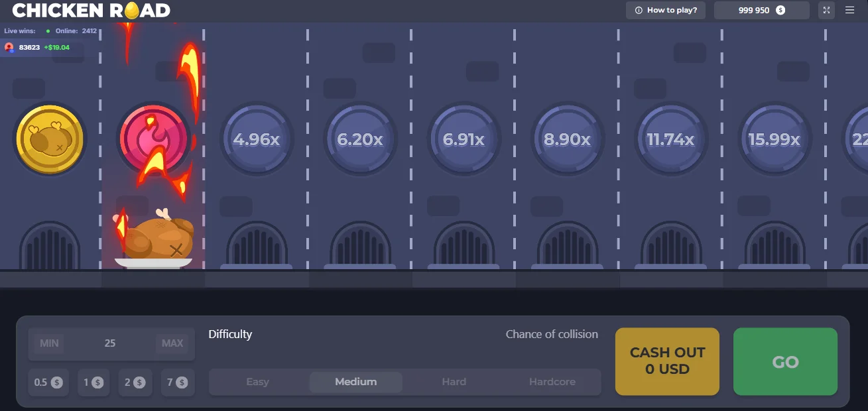Select the 0.5 dollar quick bet
Image resolution: width=868 pixels, height=411 pixels.
click(48, 382)
